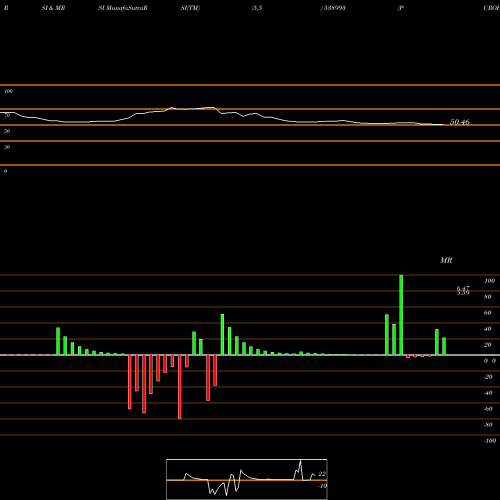Click the "0 0" zero label on MR axis
Viewport: 500px width, 500px height.
pos(490,361)
